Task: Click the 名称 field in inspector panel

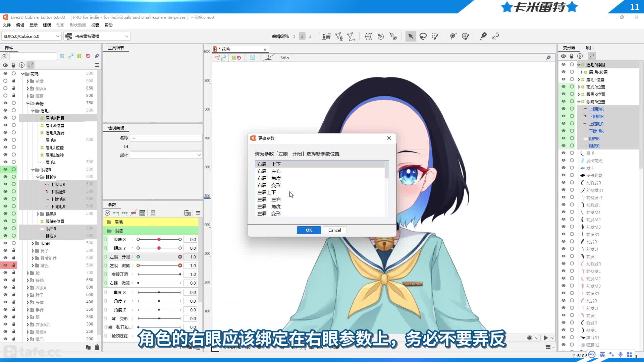Action: tap(166, 138)
